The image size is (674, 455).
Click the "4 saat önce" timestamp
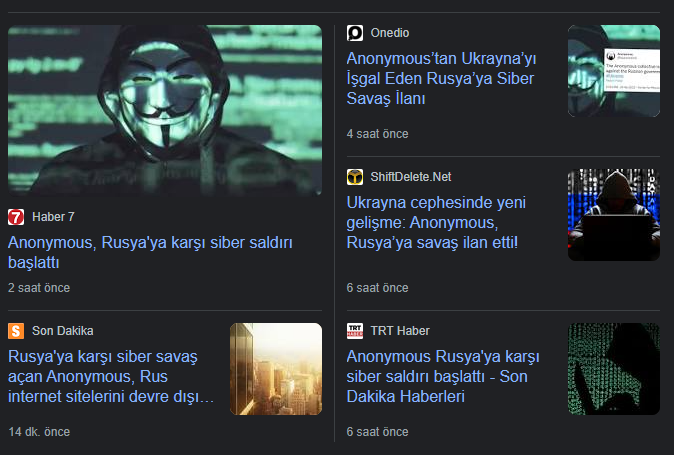377,134
